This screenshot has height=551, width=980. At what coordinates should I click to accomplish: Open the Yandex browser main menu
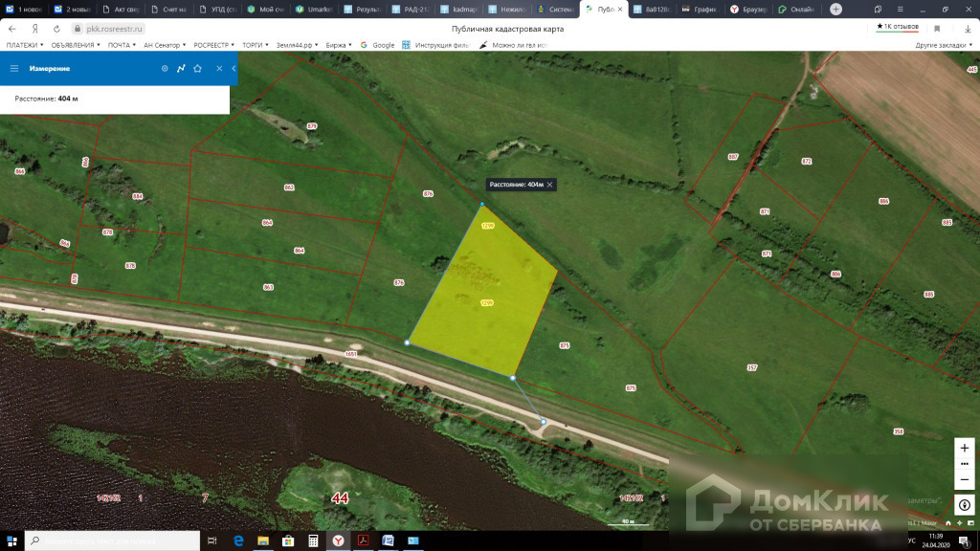900,10
